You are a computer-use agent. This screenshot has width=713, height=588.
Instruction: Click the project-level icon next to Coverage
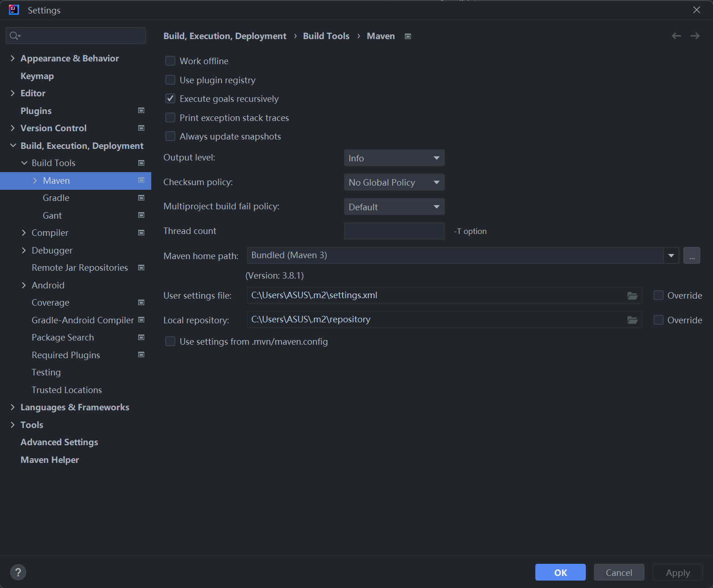coord(141,302)
